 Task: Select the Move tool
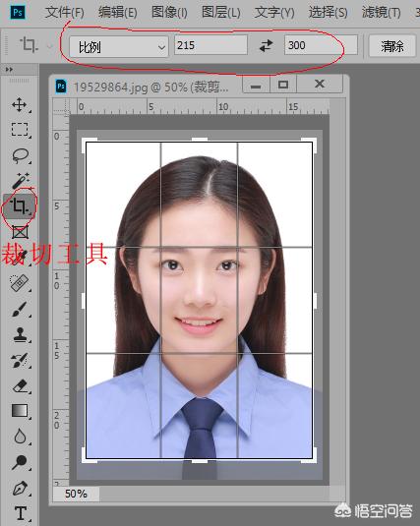[x=19, y=104]
